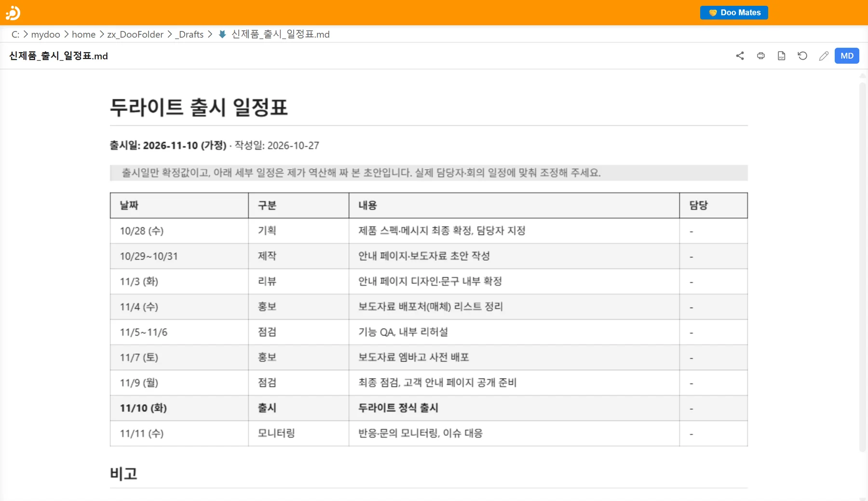Image resolution: width=868 pixels, height=501 pixels.
Task: Click 신제품_출시_일정표.md in breadcrumb
Action: tap(280, 34)
